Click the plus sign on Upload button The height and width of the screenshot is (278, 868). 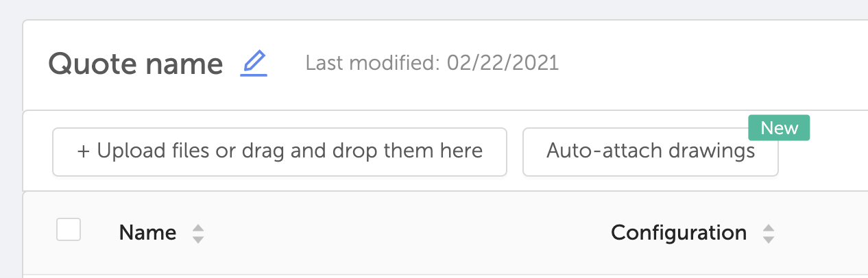click(83, 151)
